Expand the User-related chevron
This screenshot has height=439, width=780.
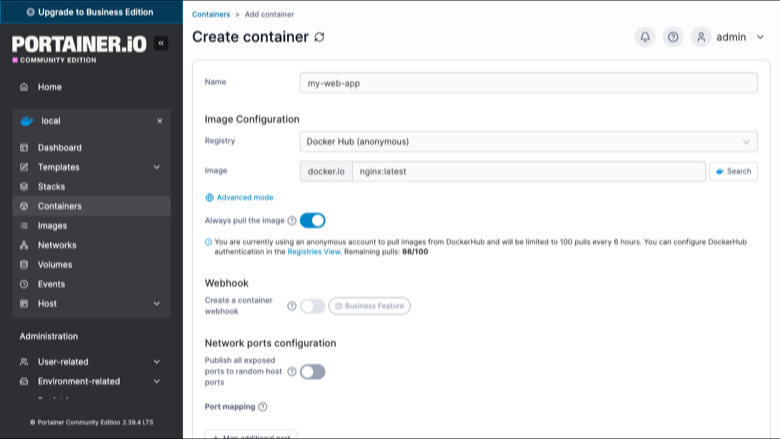click(x=157, y=362)
